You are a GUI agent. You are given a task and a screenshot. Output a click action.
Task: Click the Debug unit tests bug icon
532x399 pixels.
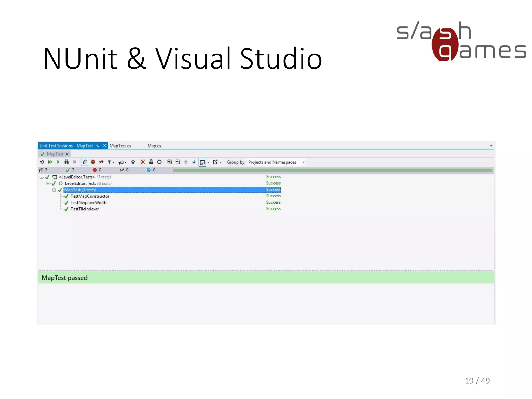66,162
